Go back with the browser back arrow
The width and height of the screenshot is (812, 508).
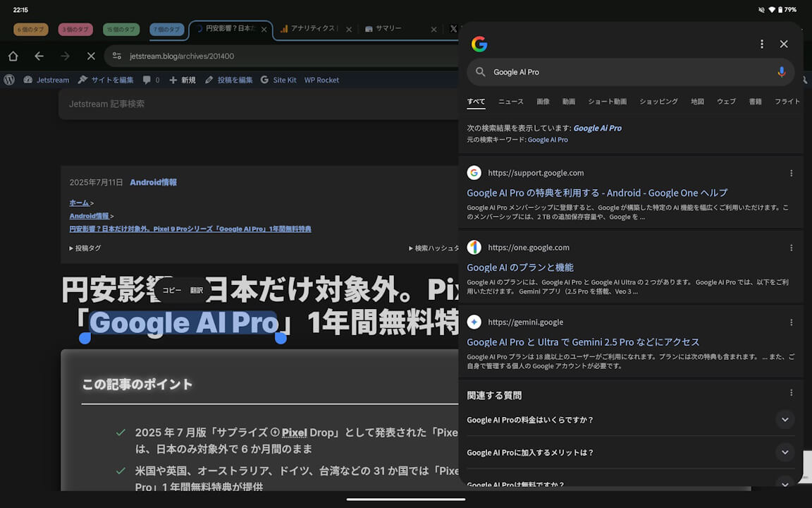coord(39,56)
